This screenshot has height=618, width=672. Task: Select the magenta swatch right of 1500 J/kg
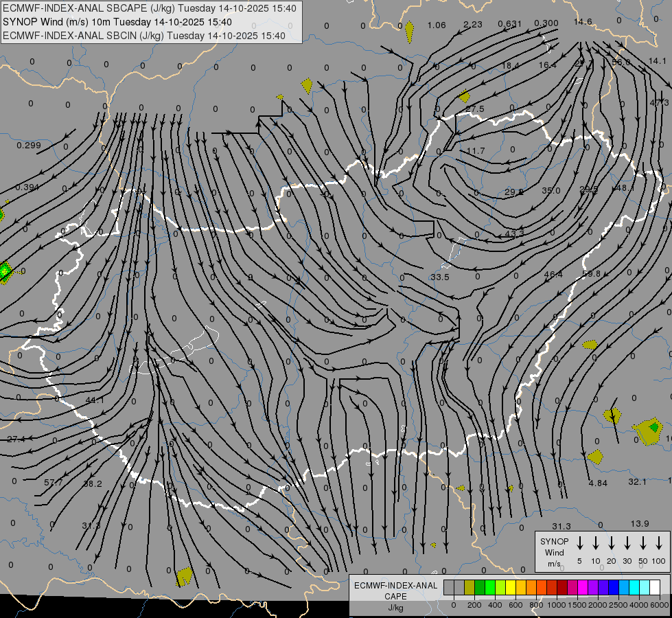[583, 587]
